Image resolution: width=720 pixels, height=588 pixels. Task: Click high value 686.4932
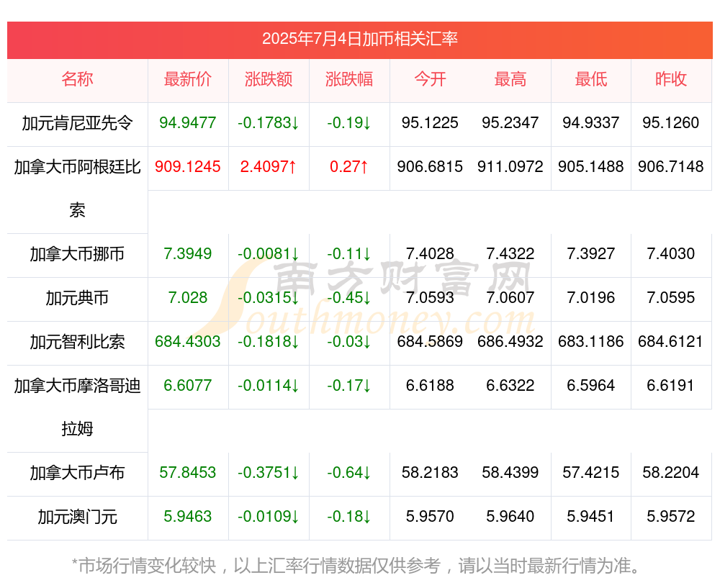coord(510,342)
